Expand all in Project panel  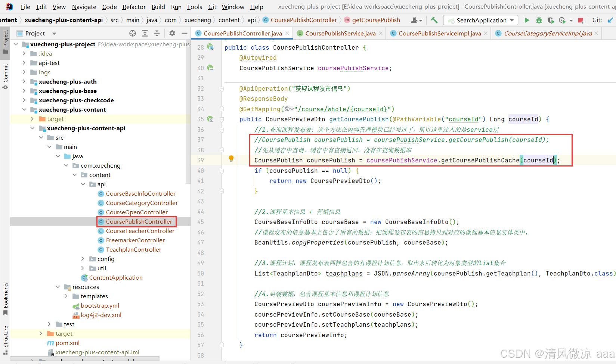point(145,33)
